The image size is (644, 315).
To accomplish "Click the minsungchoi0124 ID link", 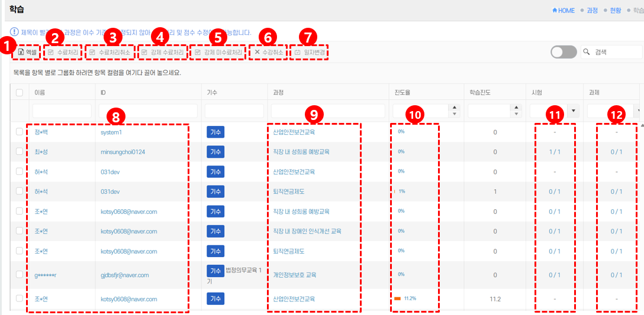I will 123,152.
